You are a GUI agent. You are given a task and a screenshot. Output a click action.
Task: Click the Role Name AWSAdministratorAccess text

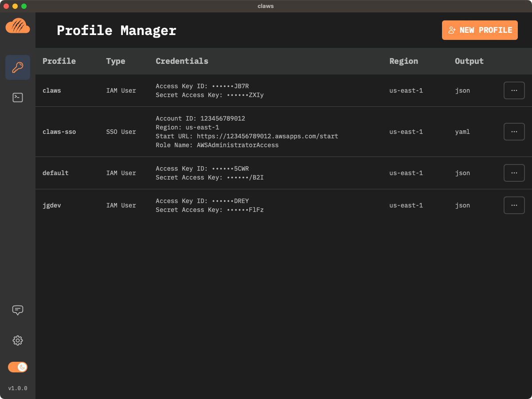pos(217,145)
